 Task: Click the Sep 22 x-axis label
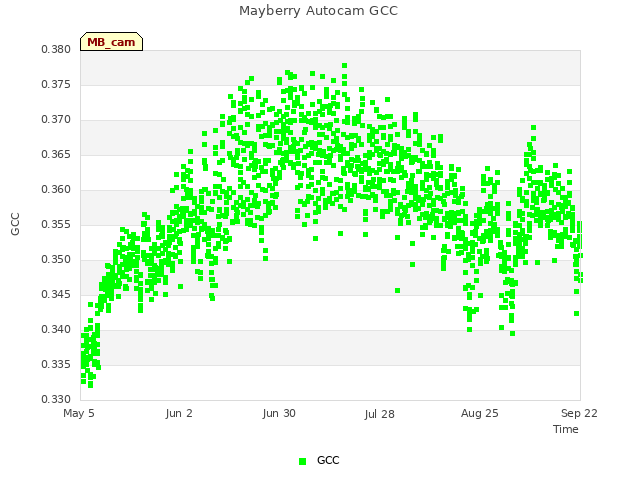579,413
